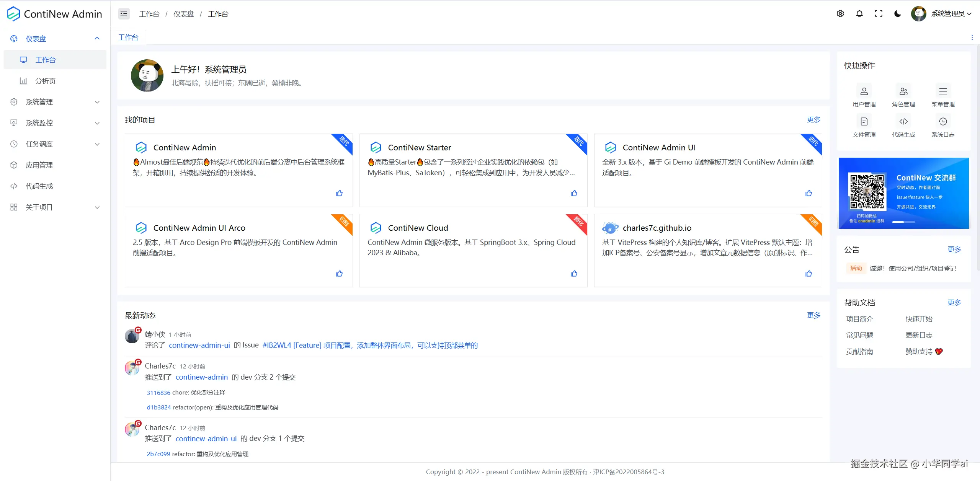Open the settings gear in header

[840, 14]
